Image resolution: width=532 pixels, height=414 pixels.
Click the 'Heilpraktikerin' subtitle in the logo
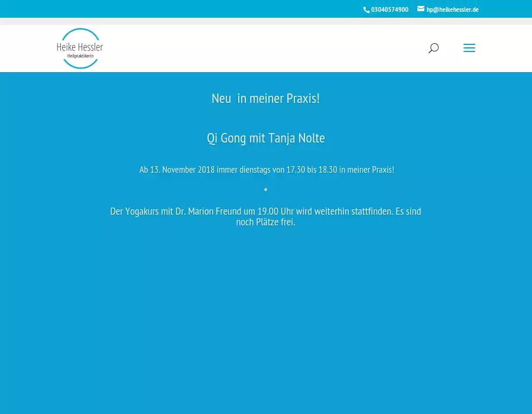[x=80, y=56]
